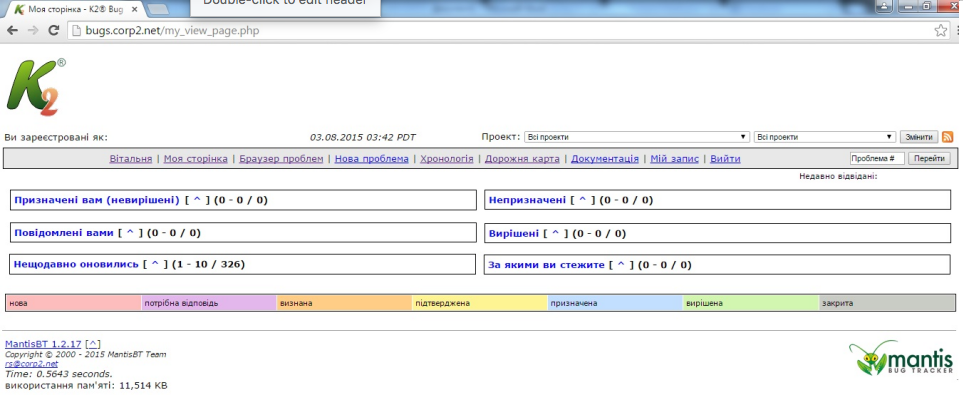963x397 pixels.
Task: Reload the page with refresh icon
Action: coord(53,30)
